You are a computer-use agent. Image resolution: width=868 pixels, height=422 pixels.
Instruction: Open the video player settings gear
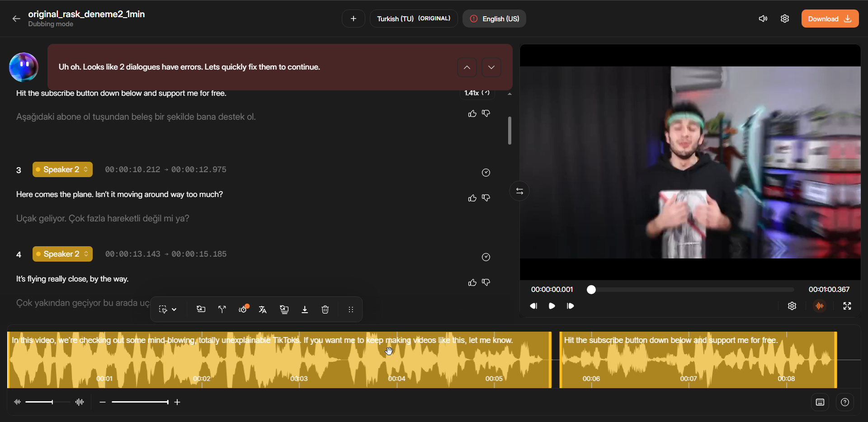(x=792, y=306)
